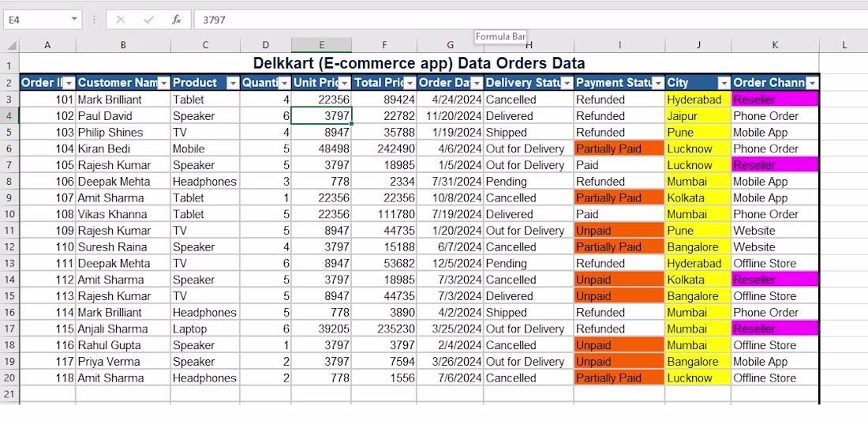
Task: Click the Delkkart Data Orders Data title cell
Action: (419, 63)
